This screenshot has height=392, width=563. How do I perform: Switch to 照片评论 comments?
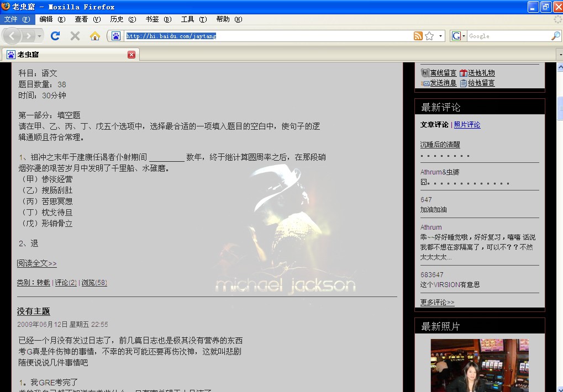467,125
